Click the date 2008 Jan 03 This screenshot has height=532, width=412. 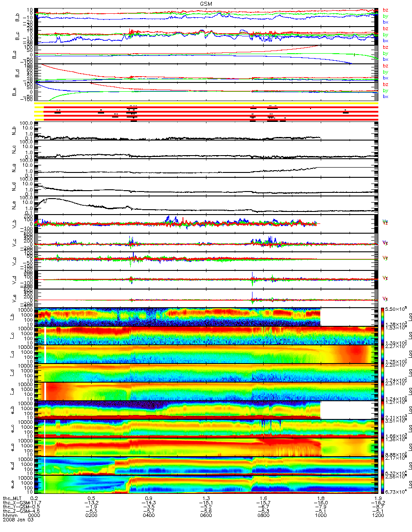tap(18, 520)
